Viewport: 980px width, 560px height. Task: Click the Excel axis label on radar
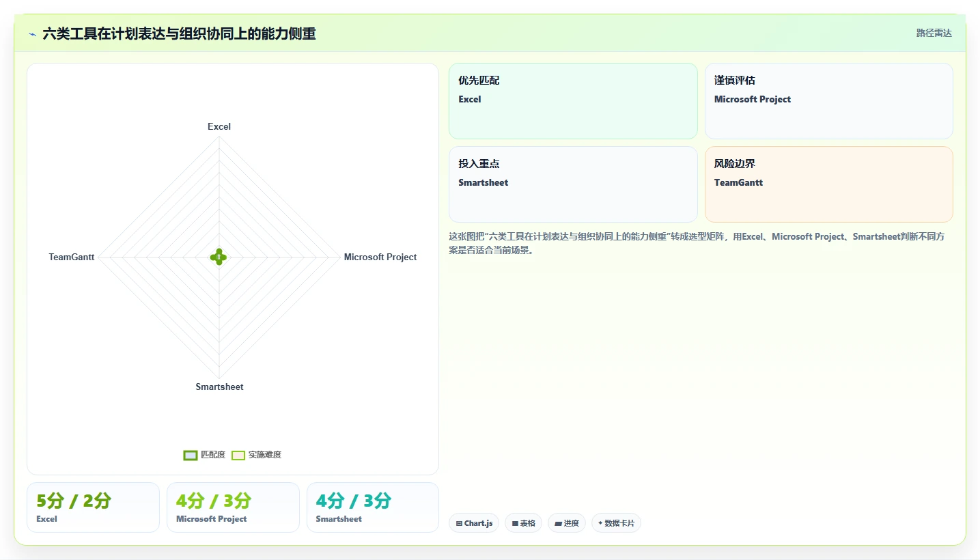(x=219, y=126)
